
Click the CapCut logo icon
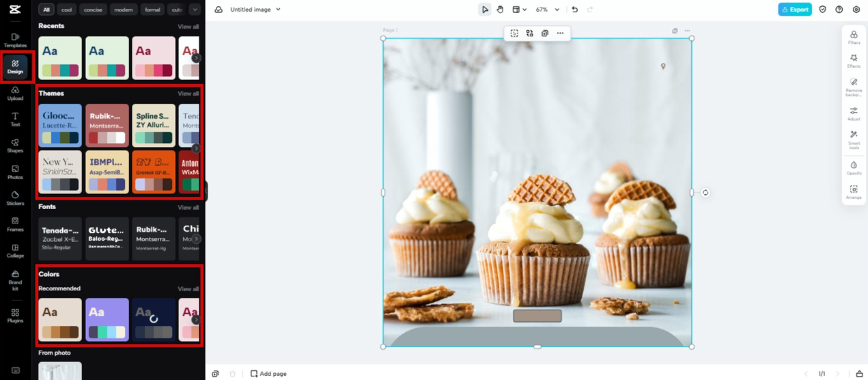click(x=15, y=9)
